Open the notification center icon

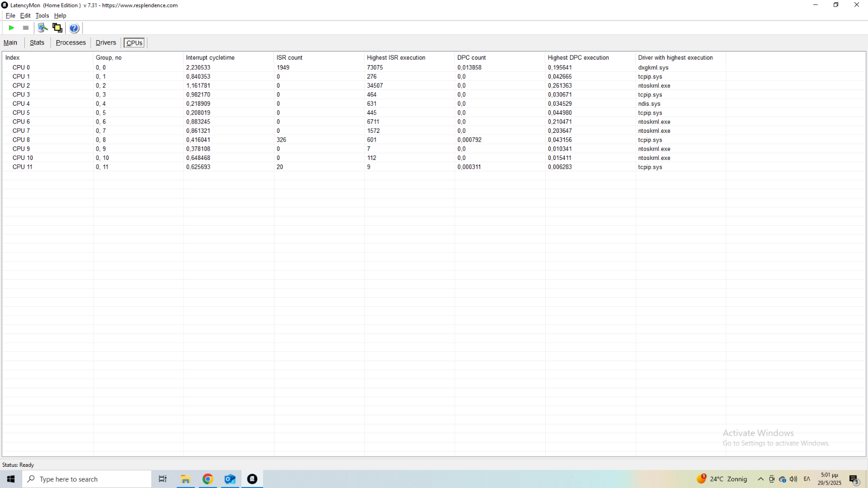pos(854,479)
